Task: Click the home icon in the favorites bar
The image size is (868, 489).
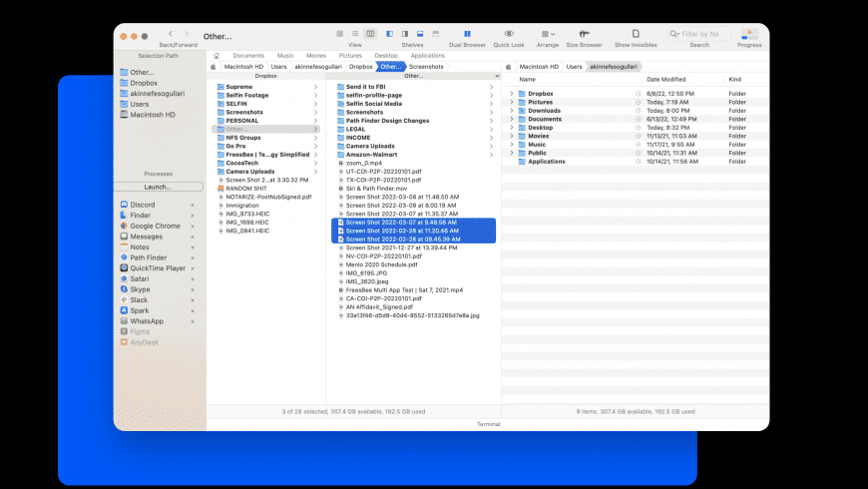Action: [217, 56]
